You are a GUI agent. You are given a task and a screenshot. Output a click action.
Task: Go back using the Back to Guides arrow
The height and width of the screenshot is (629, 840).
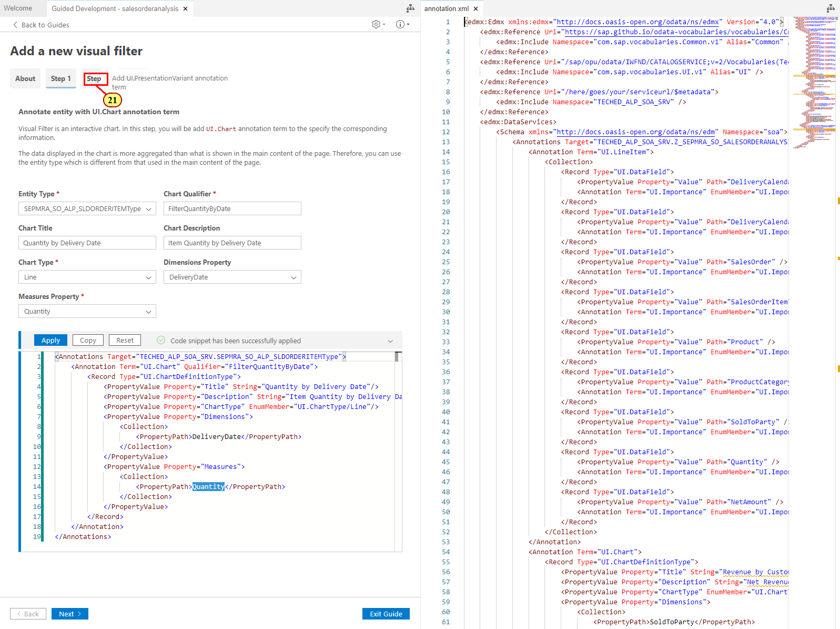coord(41,25)
